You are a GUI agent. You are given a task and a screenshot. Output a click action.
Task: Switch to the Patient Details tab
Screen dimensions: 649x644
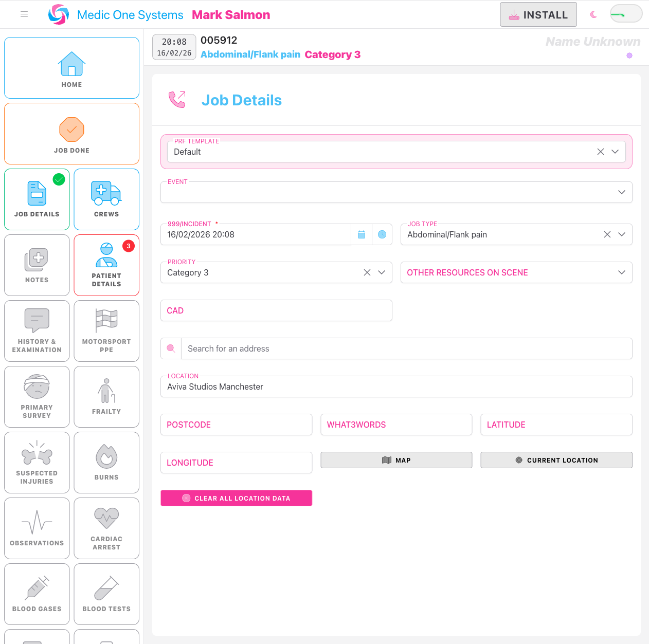click(x=106, y=265)
